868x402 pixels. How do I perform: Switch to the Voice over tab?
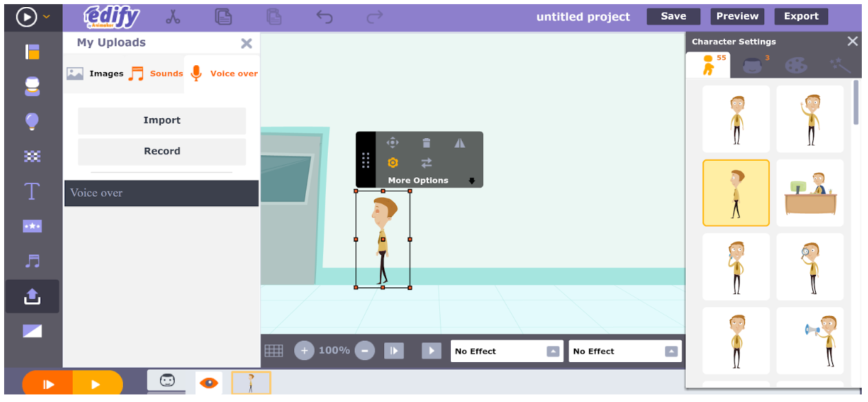[x=223, y=74]
